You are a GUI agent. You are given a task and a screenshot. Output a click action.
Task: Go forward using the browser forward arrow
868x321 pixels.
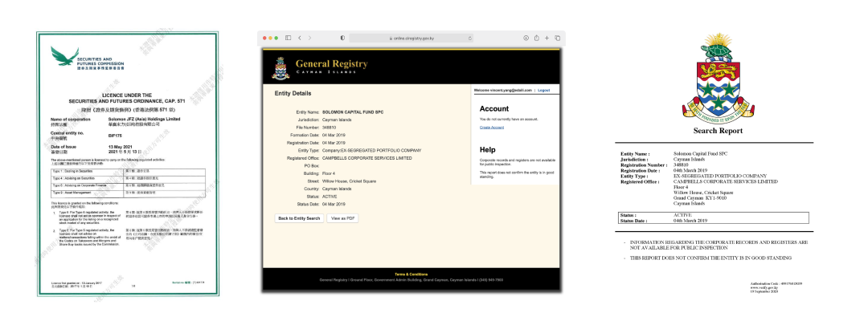tap(309, 39)
